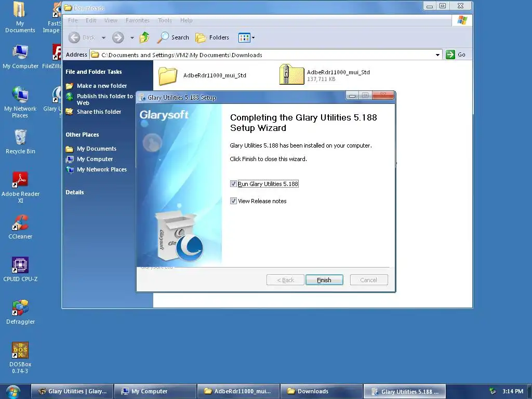532x399 pixels.
Task: Switch to Glary Utilities 5.188 setup taskbar button
Action: (404, 391)
